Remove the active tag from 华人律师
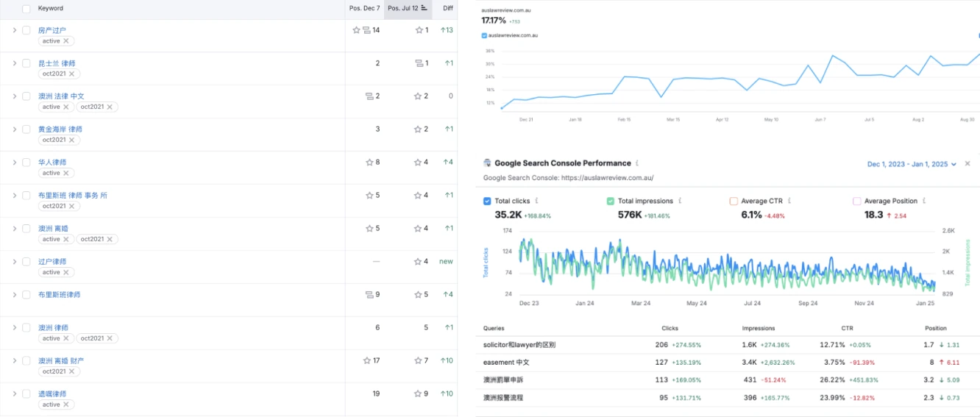980x417 pixels. pos(66,173)
